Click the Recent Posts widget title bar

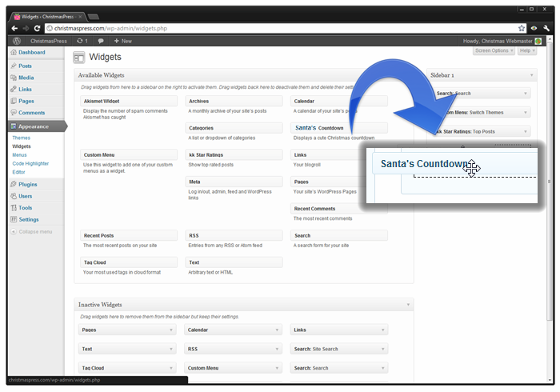tap(129, 236)
